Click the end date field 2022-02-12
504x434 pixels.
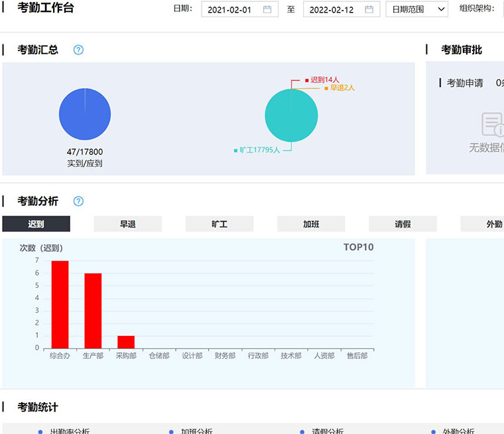point(332,10)
